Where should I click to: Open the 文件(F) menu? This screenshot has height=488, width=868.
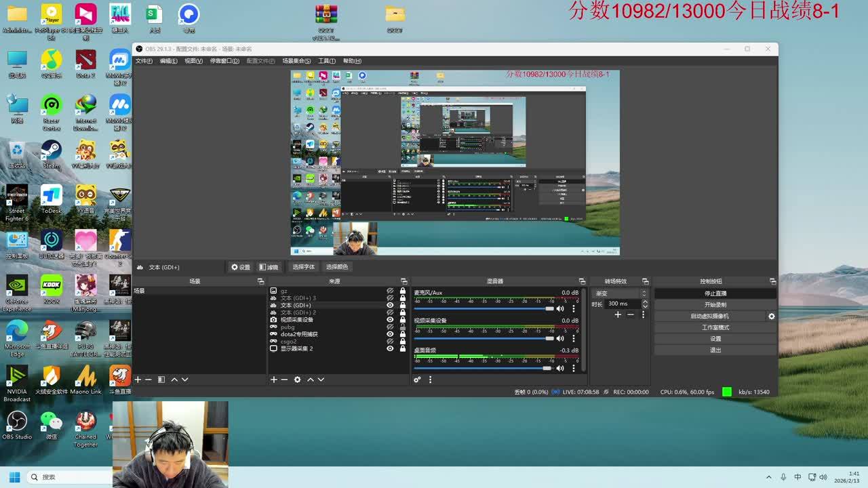click(x=144, y=61)
